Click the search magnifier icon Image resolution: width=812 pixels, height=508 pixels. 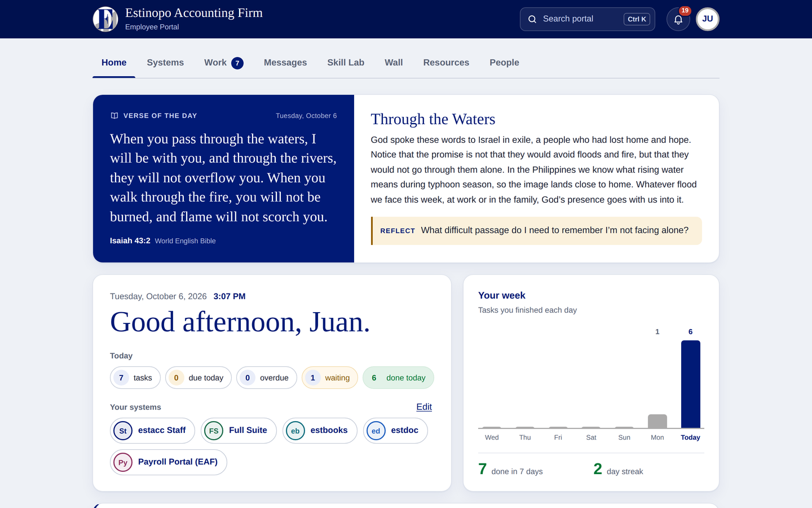[x=532, y=19]
